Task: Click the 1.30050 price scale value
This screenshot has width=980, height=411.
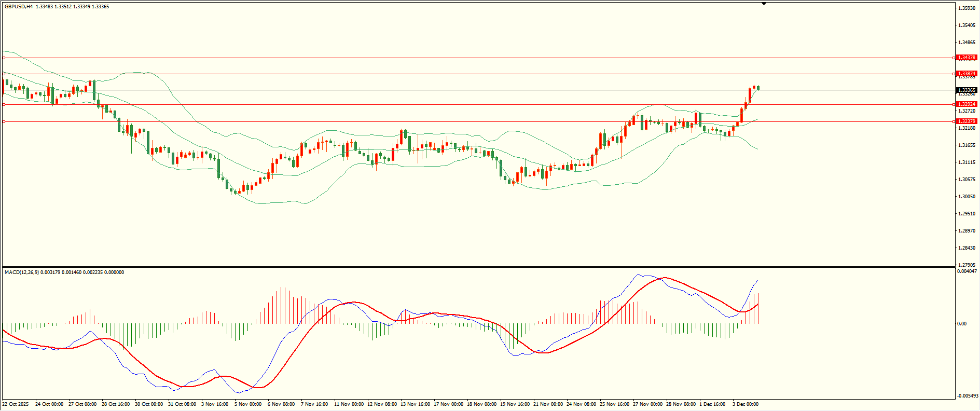Action: (966, 197)
